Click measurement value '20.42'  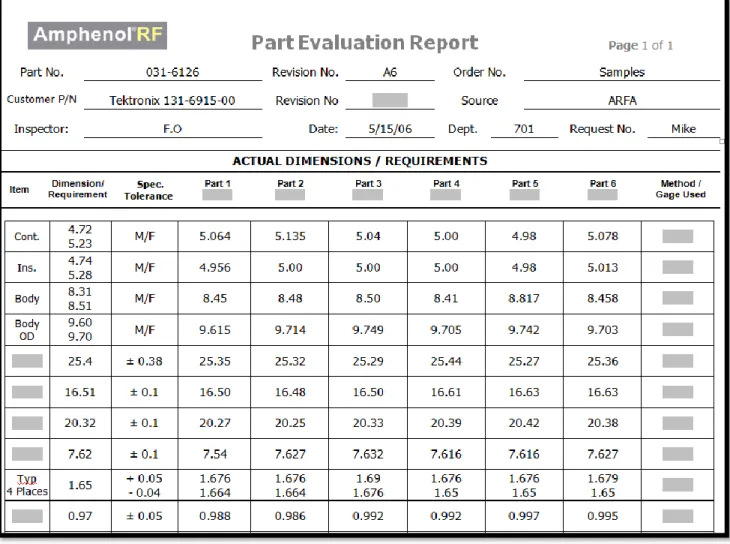[x=524, y=423]
